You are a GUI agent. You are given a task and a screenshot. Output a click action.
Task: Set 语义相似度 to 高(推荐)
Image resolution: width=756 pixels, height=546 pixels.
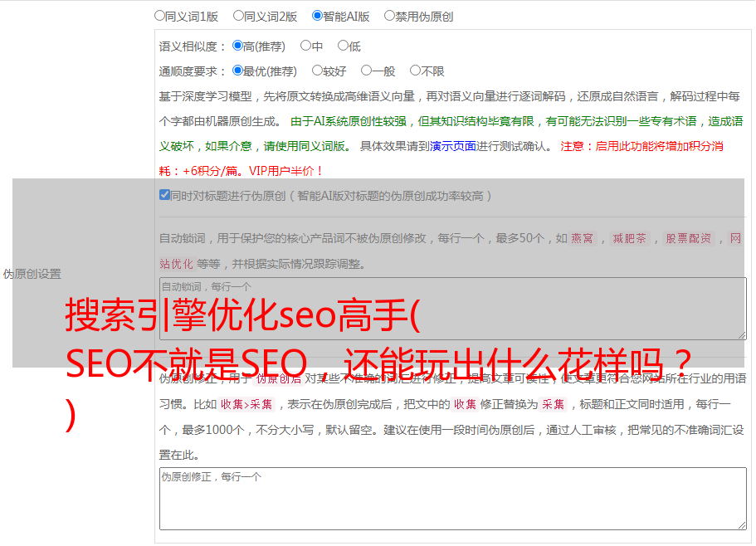point(237,46)
